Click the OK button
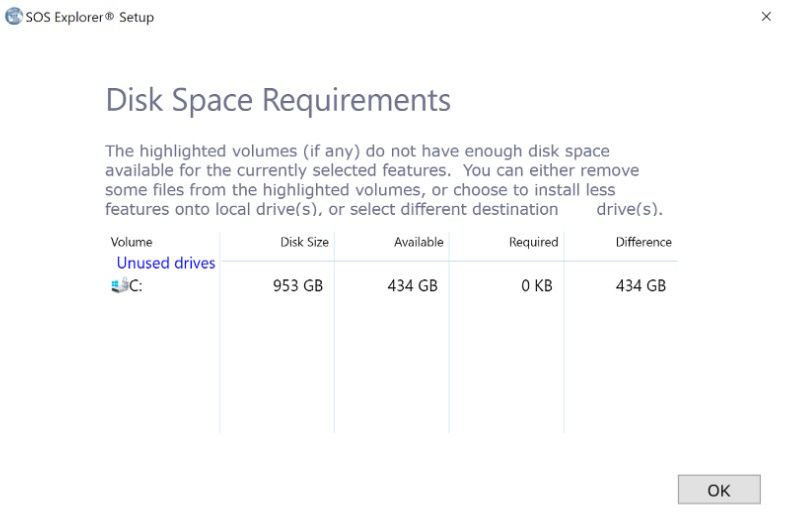Screen dimensions: 785x518 (719, 489)
